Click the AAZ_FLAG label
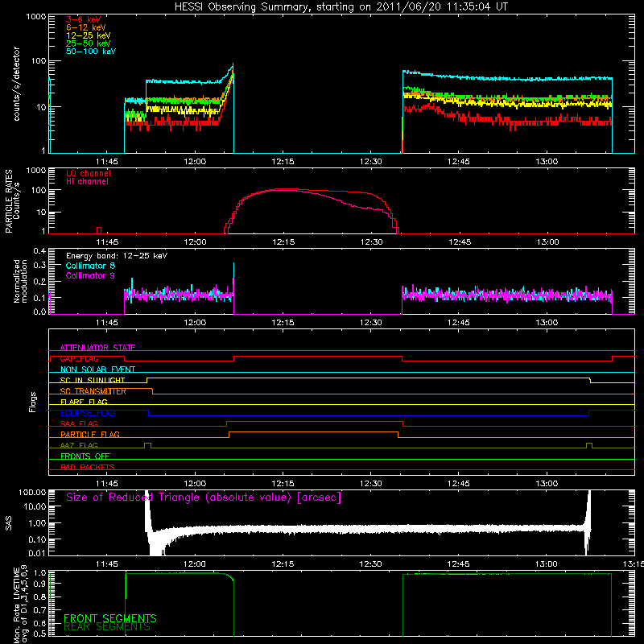This screenshot has height=644, width=644. (x=79, y=445)
